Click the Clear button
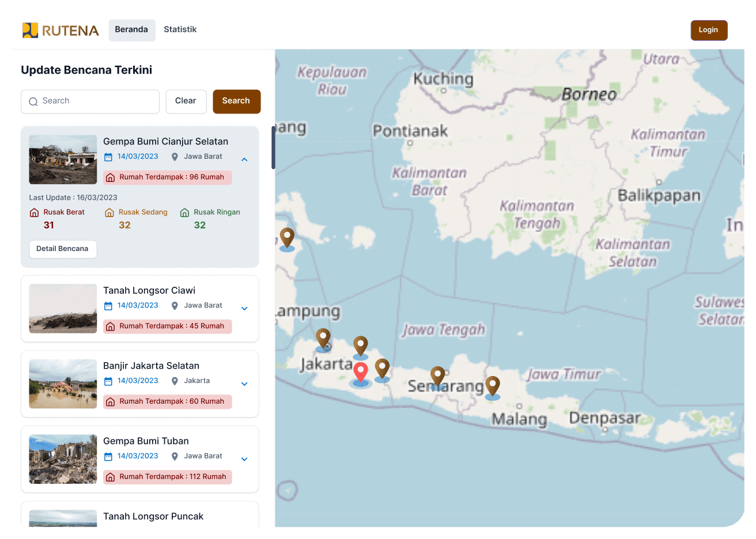The width and height of the screenshot is (756, 539). 186,101
